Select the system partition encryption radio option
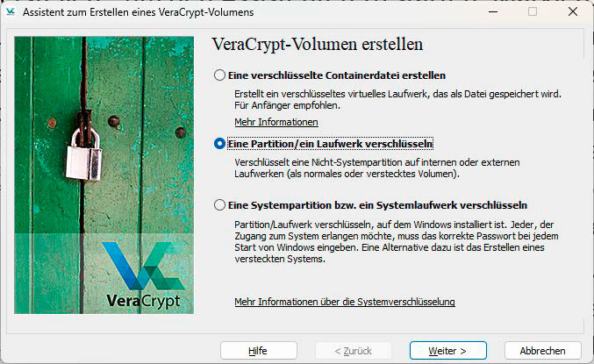This screenshot has width=594, height=364. pyautogui.click(x=219, y=205)
